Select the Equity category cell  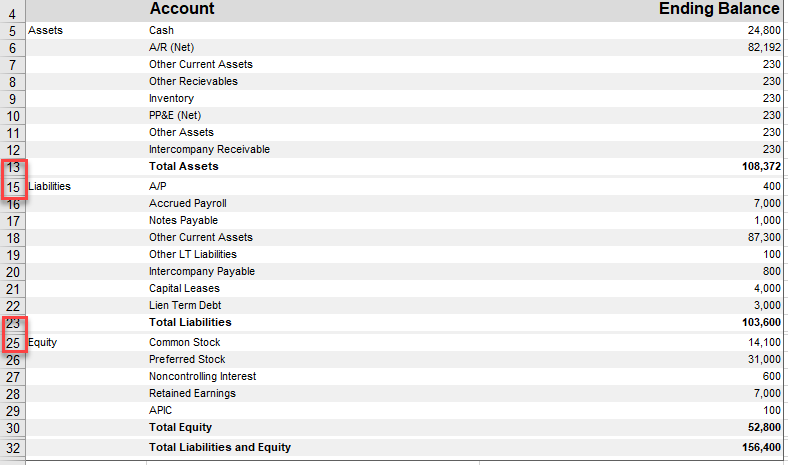tap(42, 342)
